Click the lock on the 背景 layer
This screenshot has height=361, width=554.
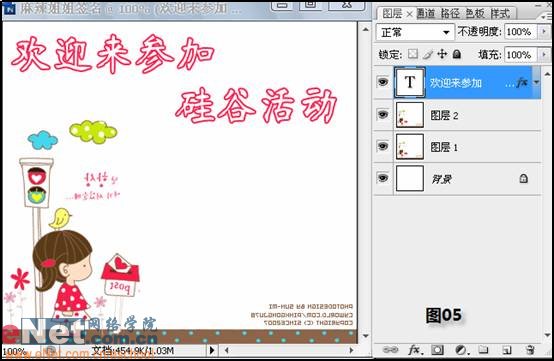[524, 178]
